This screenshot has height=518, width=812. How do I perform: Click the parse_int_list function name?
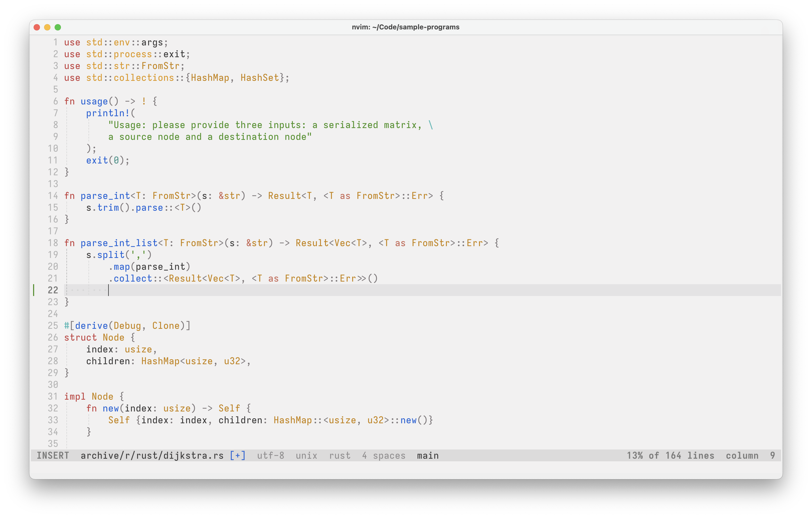119,243
